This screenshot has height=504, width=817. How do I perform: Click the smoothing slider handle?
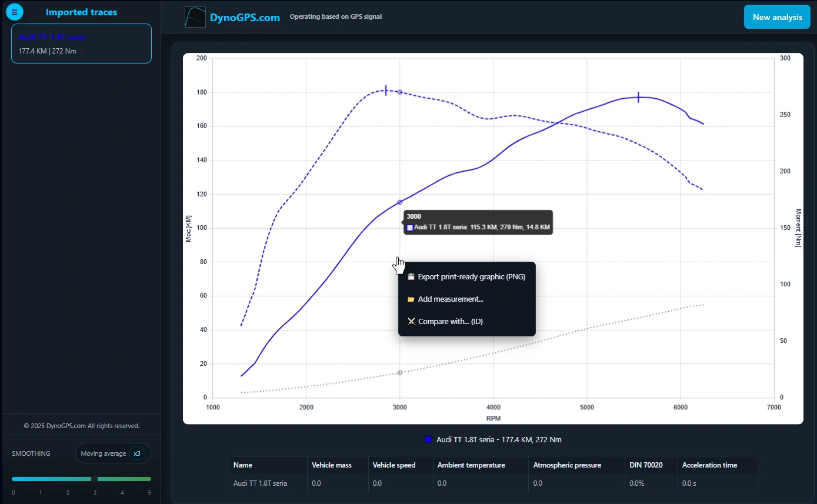click(94, 479)
